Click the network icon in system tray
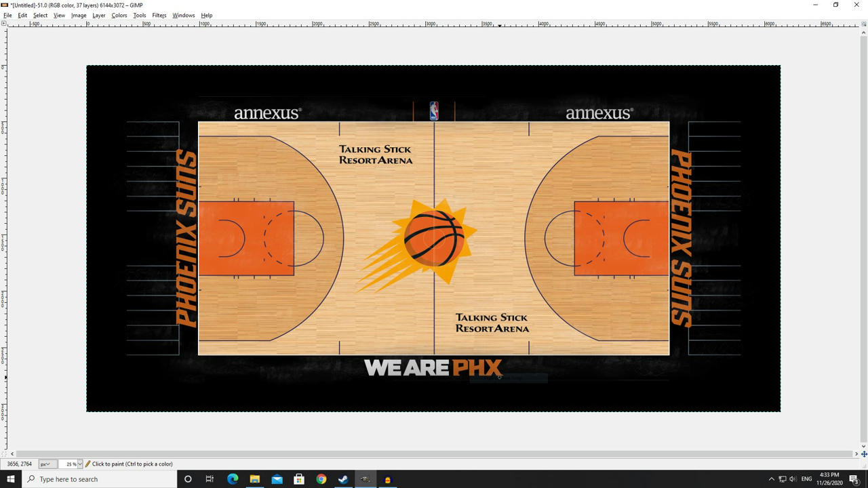Viewport: 868px width, 488px height. pyautogui.click(x=782, y=479)
